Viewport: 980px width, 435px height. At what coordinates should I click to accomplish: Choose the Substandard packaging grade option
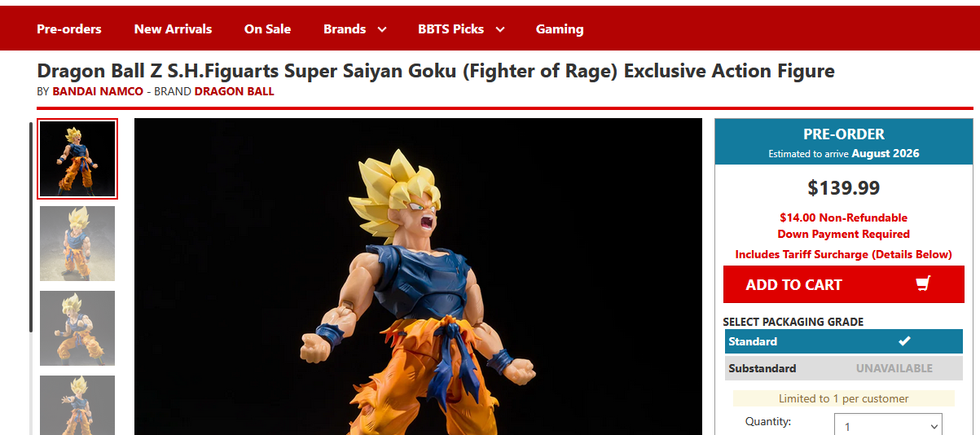(843, 368)
